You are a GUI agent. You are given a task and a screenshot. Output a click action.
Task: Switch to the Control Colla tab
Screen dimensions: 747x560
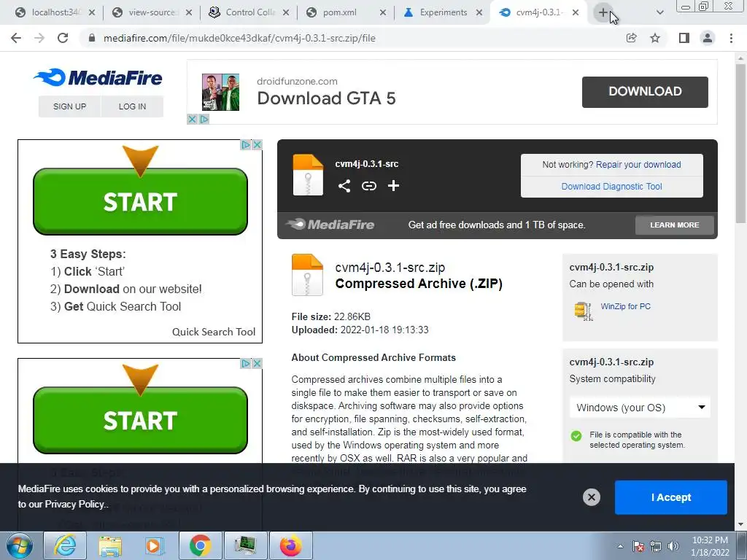tap(249, 12)
